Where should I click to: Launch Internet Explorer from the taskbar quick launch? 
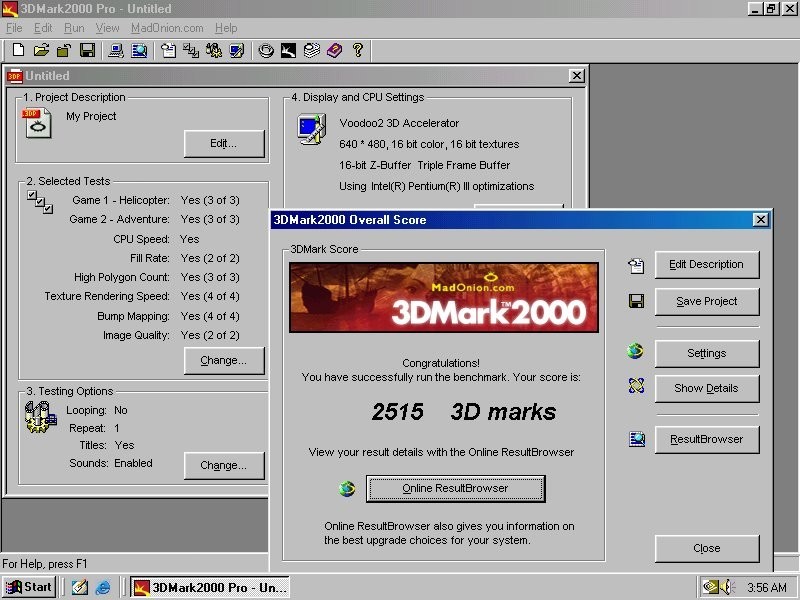103,587
